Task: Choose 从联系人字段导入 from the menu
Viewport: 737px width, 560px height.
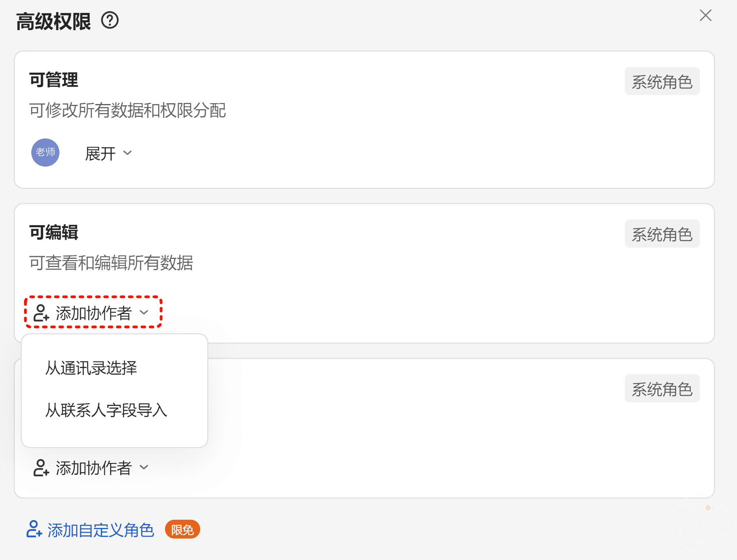Action: tap(106, 410)
